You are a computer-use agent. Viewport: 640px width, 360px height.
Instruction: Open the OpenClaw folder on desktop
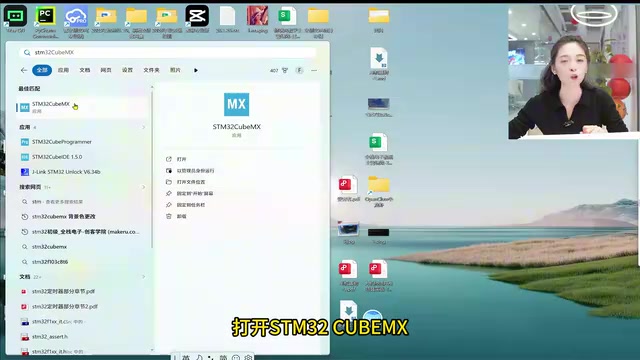click(379, 191)
